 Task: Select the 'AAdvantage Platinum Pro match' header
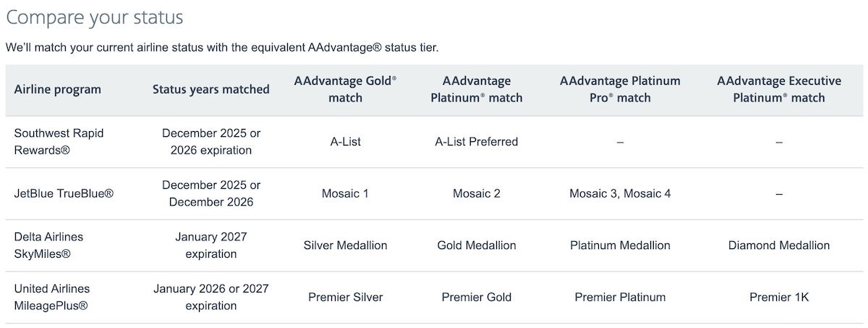pyautogui.click(x=620, y=90)
